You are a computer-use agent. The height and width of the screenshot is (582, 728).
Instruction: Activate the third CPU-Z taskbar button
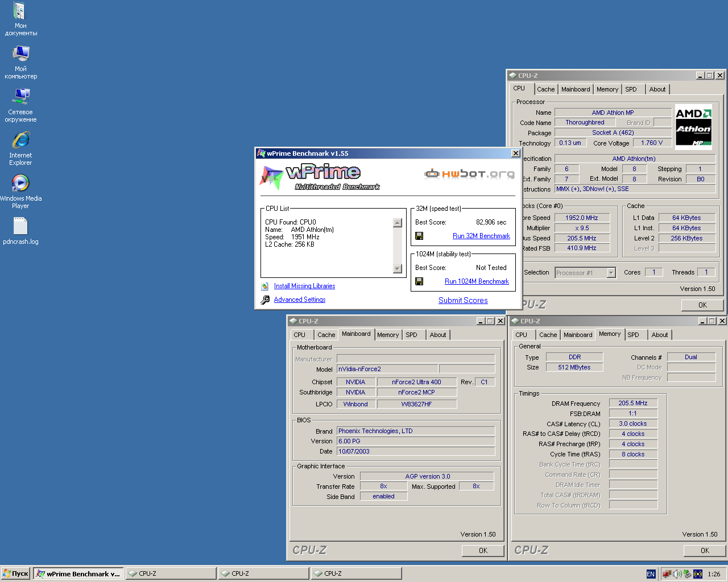356,574
